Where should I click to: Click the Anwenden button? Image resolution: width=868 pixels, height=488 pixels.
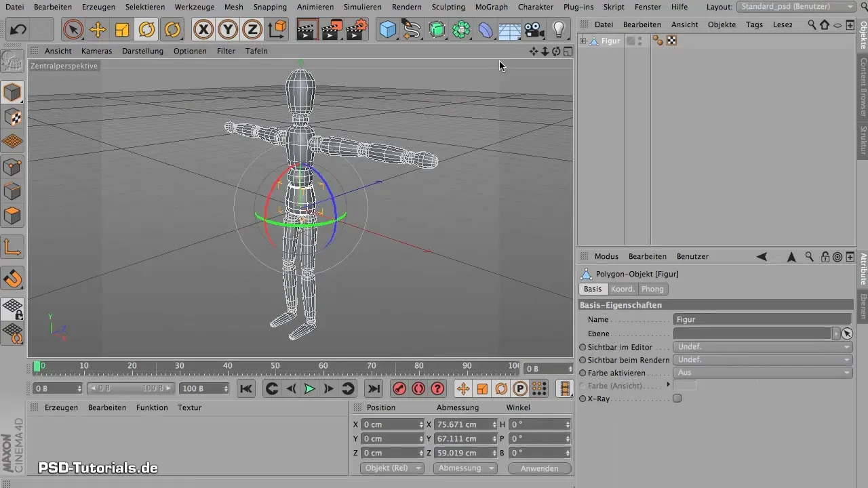pyautogui.click(x=540, y=468)
